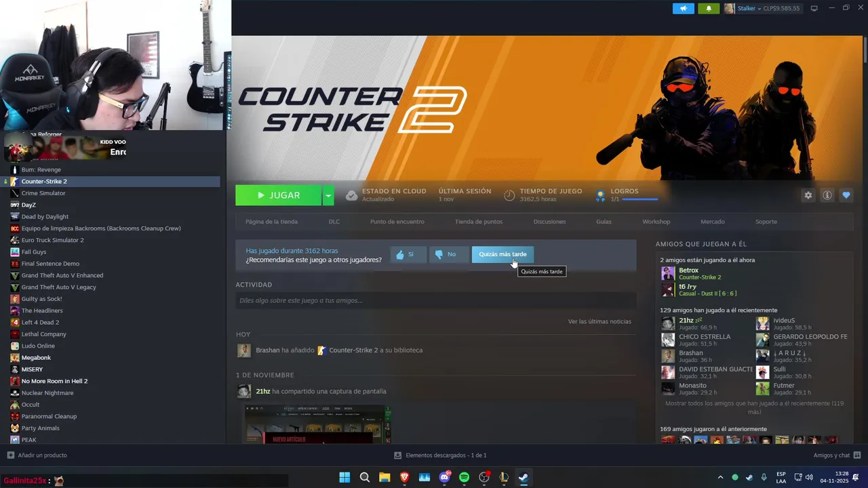This screenshot has width=868, height=488.
Task: Expand the dropdown arrow next to JUGAR
Action: click(x=328, y=195)
